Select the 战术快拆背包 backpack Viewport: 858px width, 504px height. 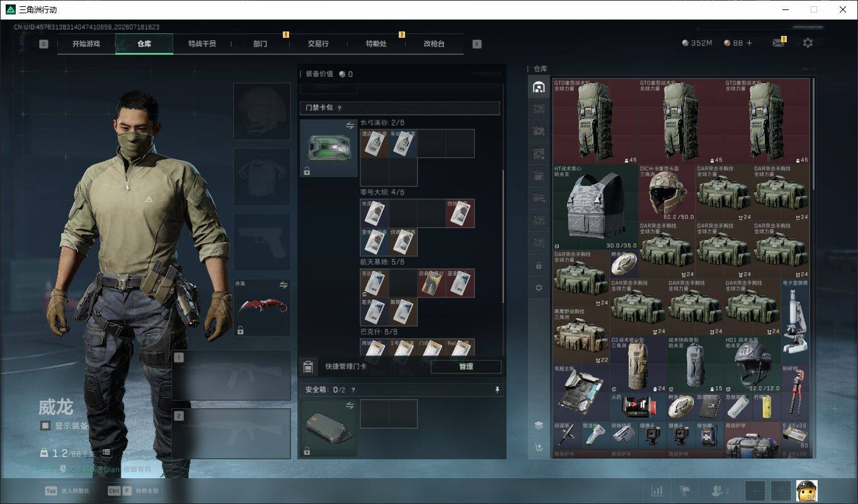coord(696,364)
